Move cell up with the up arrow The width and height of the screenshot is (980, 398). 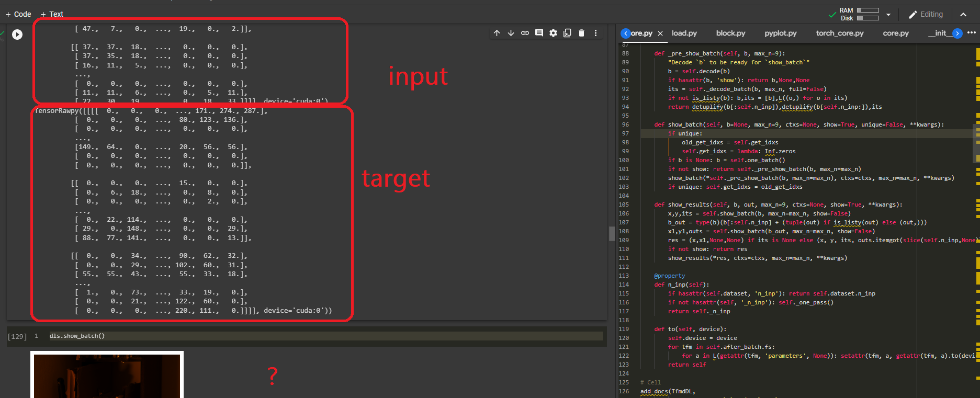click(x=497, y=33)
